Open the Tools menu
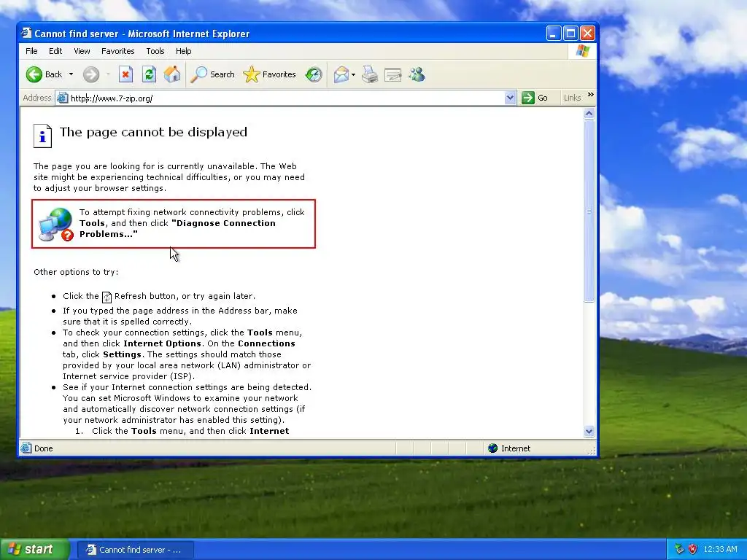Viewport: 747px width, 560px height. click(155, 51)
